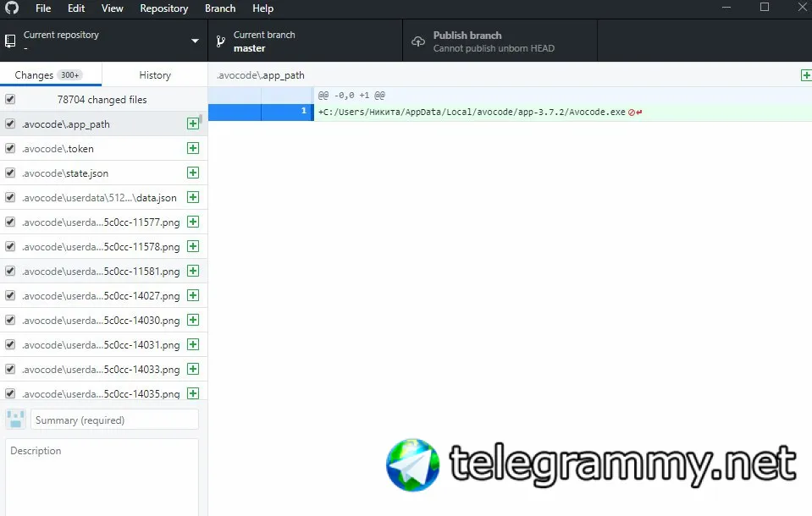Screen dimensions: 812x516
Task: Click the added status icon for state.json
Action: (193, 173)
